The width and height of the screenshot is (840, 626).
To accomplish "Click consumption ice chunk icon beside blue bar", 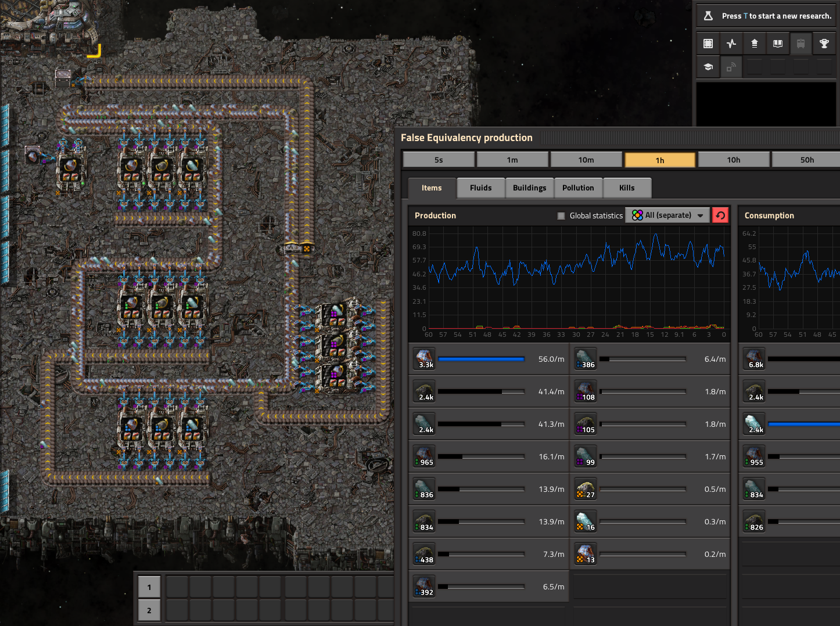I will tap(754, 424).
